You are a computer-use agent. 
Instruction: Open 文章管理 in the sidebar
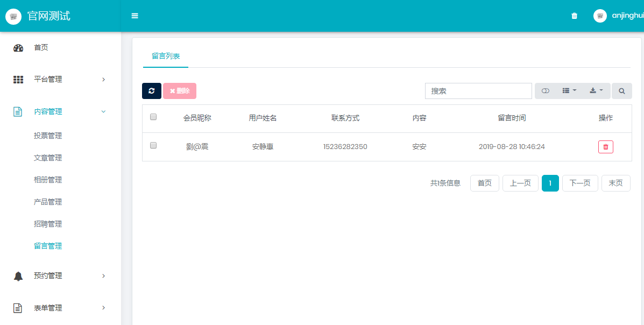[48, 158]
